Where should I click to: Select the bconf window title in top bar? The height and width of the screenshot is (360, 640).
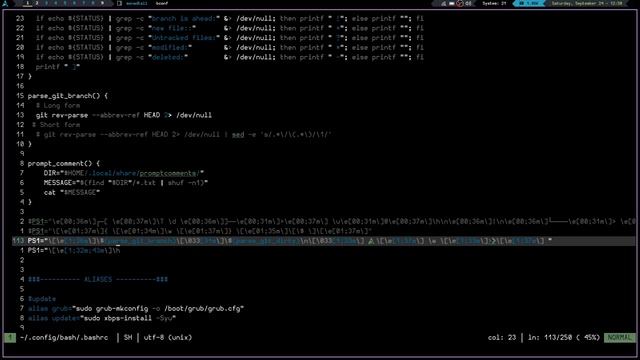(x=162, y=3)
